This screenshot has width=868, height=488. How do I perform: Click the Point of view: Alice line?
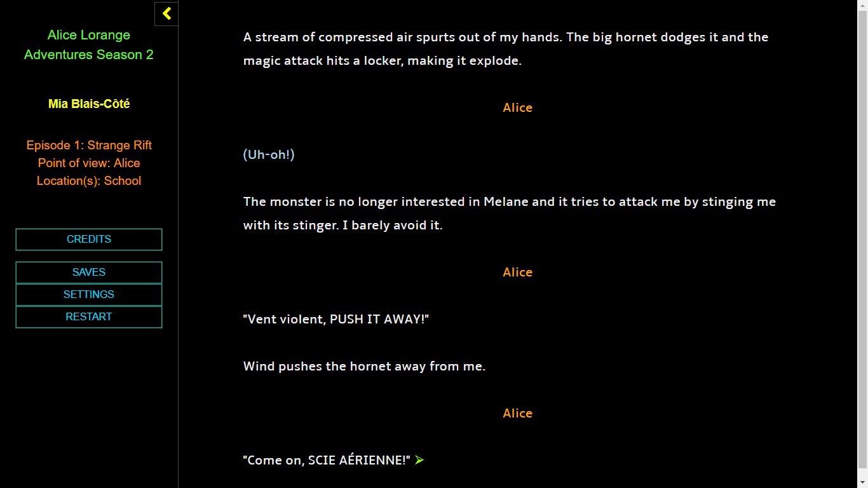coord(89,163)
